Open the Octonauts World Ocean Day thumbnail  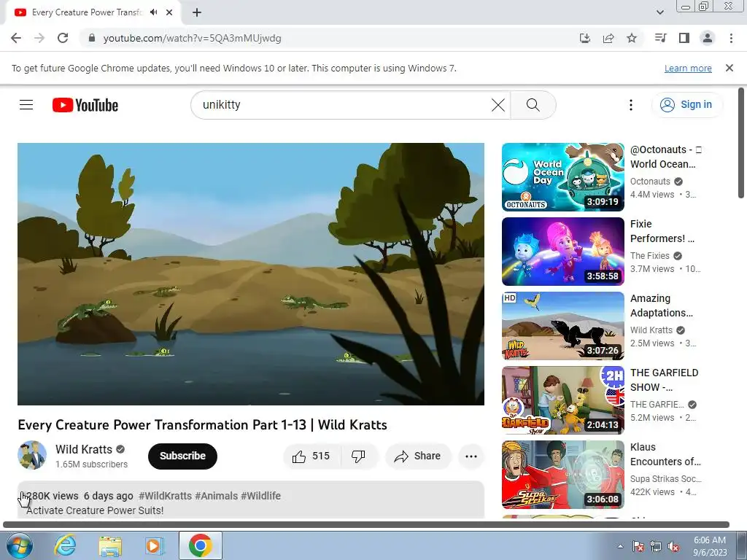coord(562,176)
